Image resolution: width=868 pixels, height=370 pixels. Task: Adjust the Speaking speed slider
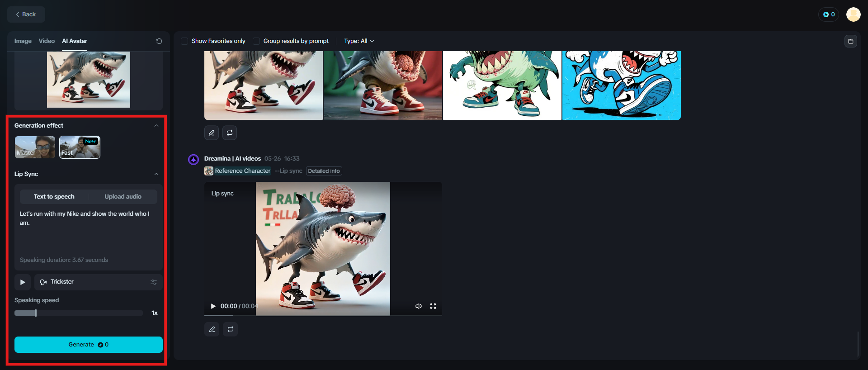click(79, 313)
